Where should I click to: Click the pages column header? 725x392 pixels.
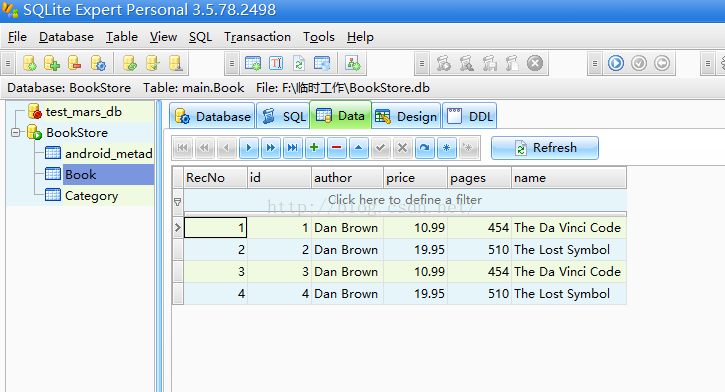[x=479, y=178]
